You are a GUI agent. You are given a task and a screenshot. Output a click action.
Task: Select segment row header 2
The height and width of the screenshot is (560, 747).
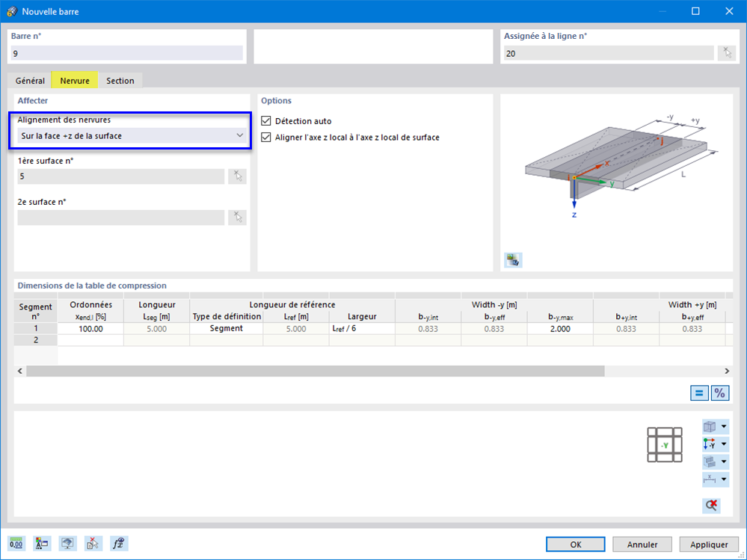coord(36,340)
